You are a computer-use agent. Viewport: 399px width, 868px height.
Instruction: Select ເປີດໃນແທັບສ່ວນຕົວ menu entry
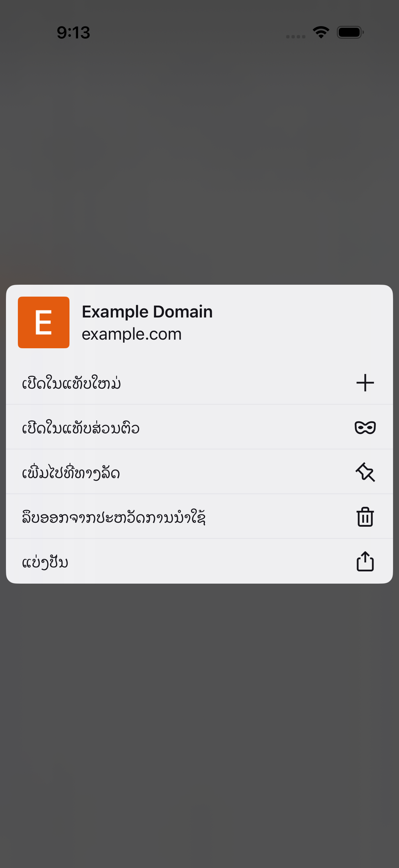199,427
